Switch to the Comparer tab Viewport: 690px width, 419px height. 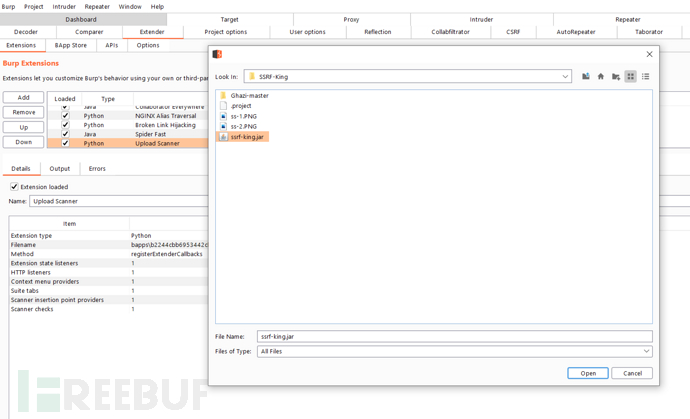point(89,32)
